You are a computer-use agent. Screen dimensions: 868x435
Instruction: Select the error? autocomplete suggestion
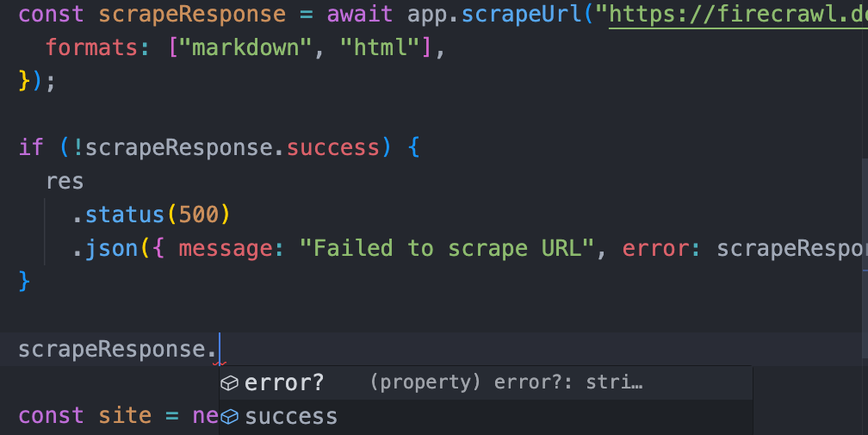284,382
